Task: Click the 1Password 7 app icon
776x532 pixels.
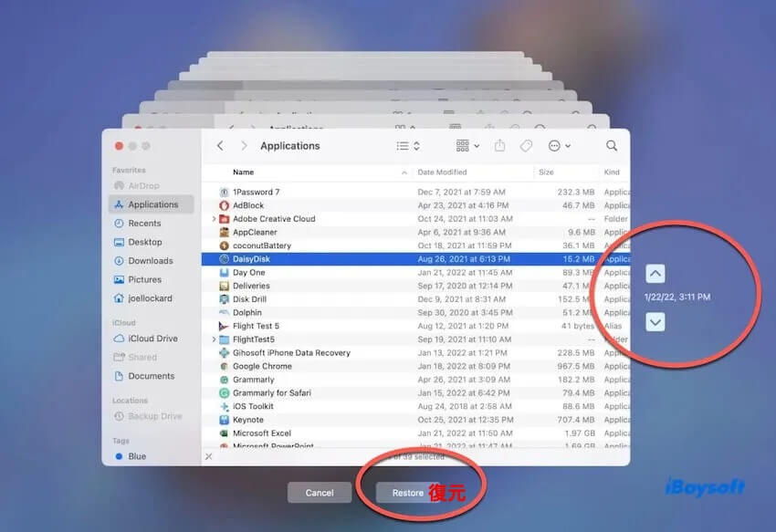Action: 225,193
